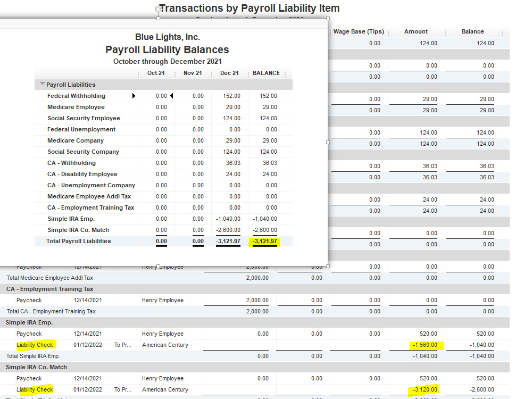Click the highlighted -3,121.97 total balance
This screenshot has height=399, width=532.
point(264,242)
